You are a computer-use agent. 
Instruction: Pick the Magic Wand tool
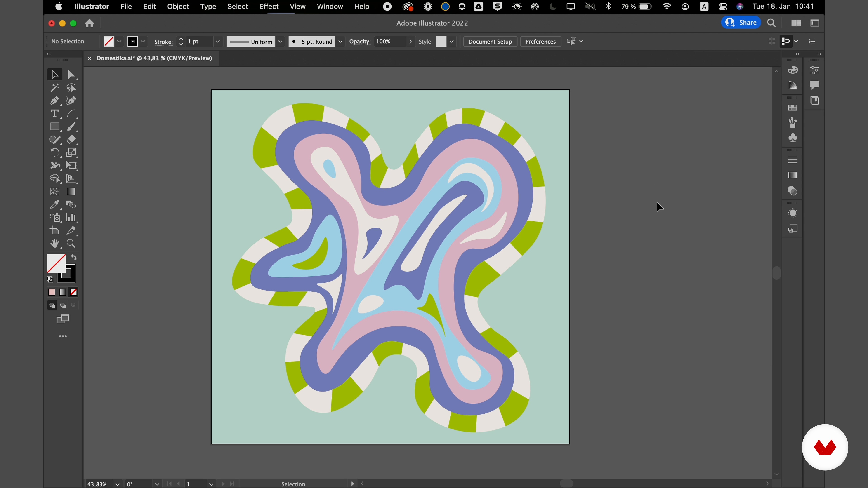pyautogui.click(x=54, y=88)
